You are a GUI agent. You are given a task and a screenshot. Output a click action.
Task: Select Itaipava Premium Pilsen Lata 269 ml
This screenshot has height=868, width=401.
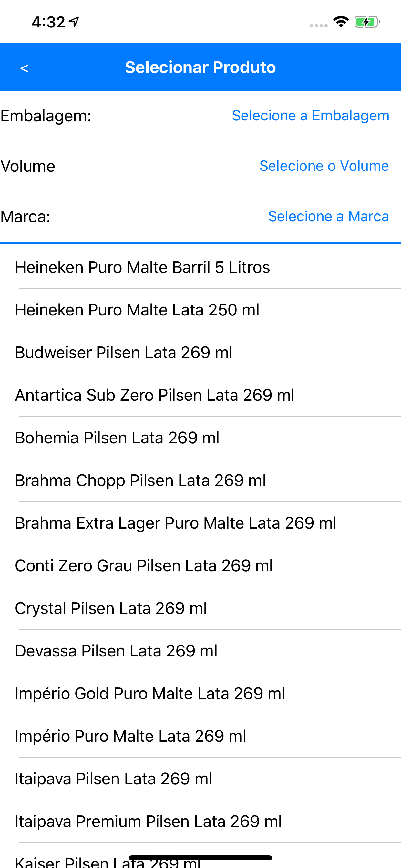coord(200,821)
